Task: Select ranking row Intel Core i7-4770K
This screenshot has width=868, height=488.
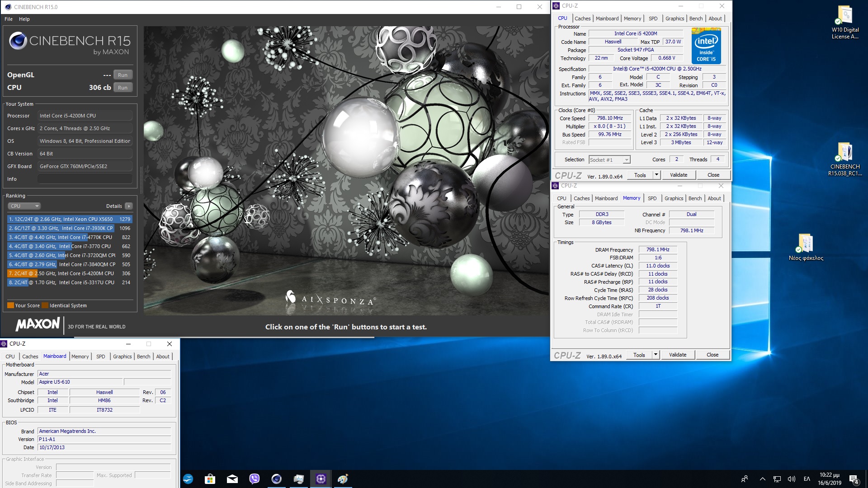Action: [70, 237]
